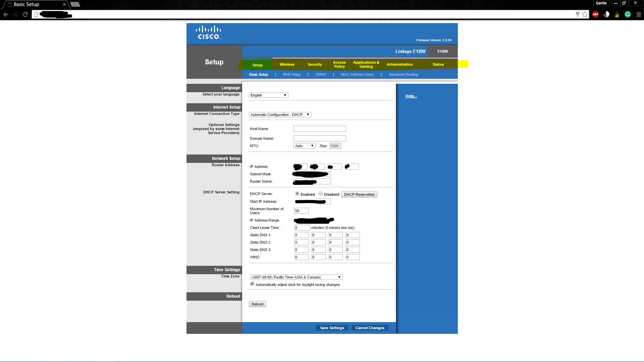
Task: Click the browser reload icon
Action: 25,14
